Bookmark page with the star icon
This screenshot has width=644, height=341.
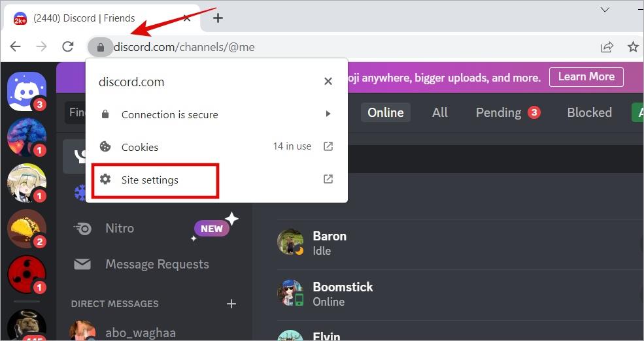point(633,47)
